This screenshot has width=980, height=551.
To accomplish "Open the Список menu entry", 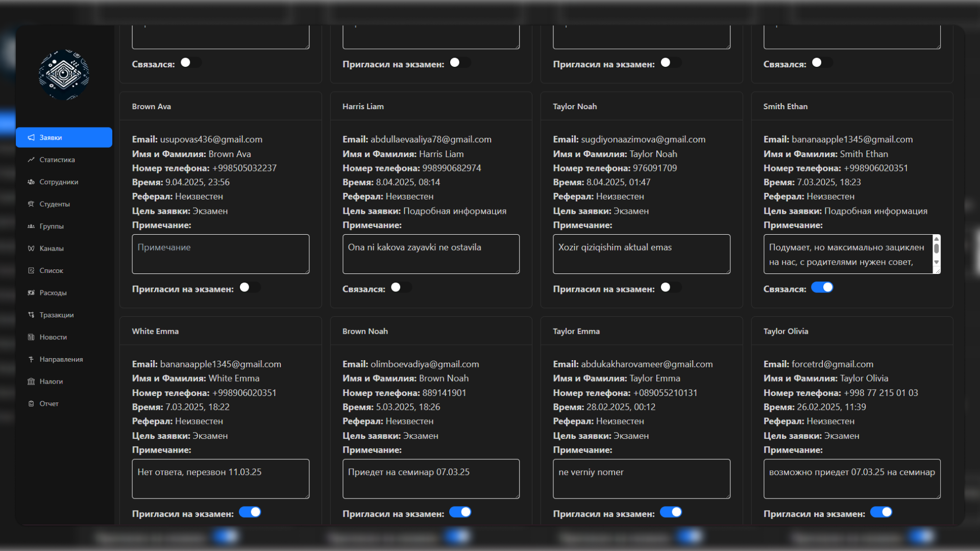I will pos(64,270).
